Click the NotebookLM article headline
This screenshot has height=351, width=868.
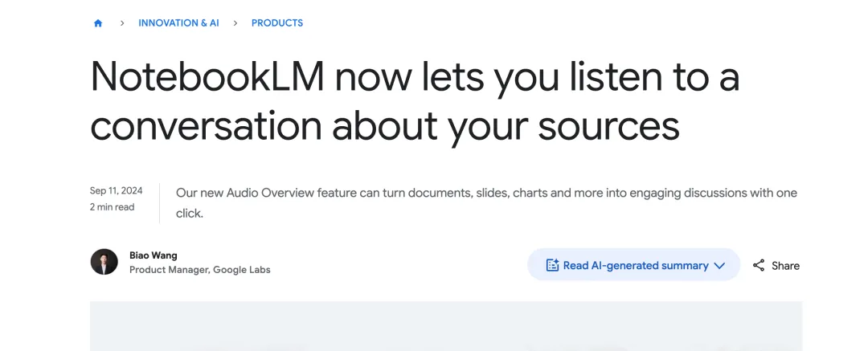point(414,101)
